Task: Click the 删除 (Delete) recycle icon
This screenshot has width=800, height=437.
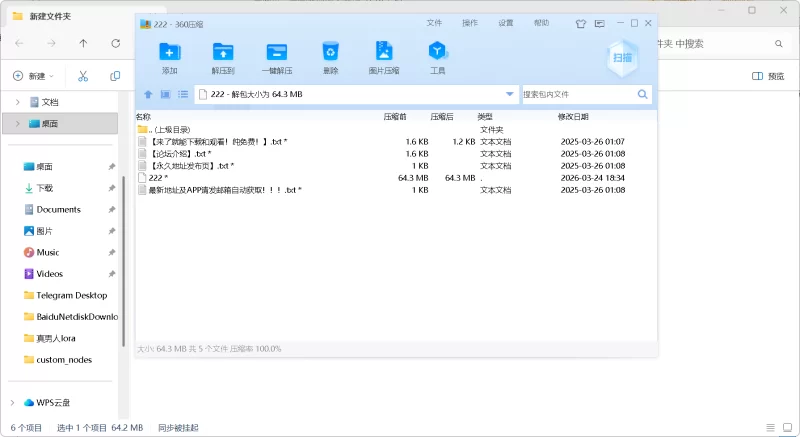Action: tap(330, 57)
